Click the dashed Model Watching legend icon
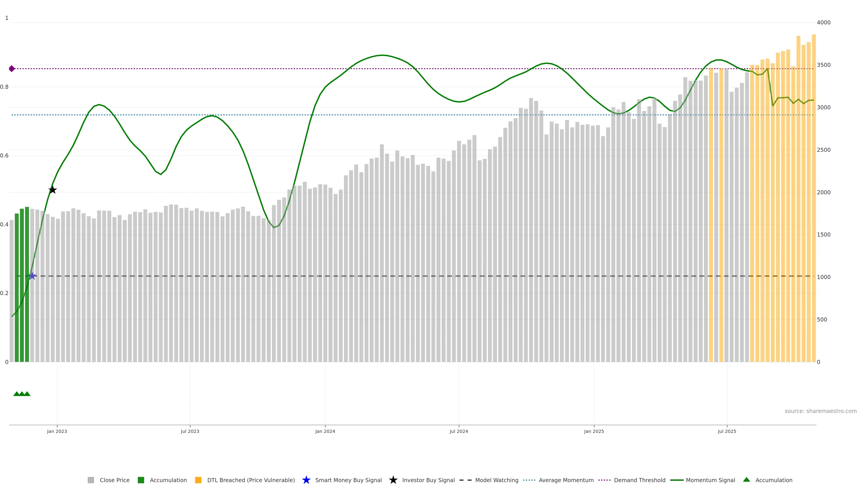Image resolution: width=868 pixels, height=488 pixels. tap(465, 480)
